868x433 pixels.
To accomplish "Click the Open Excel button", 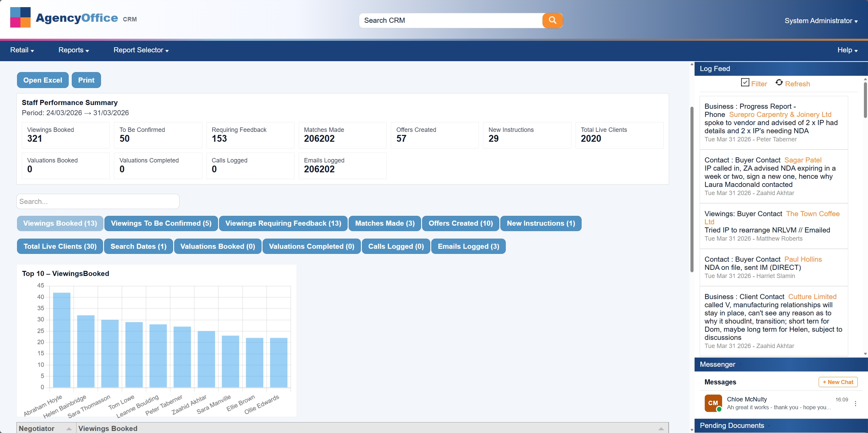I will (43, 80).
